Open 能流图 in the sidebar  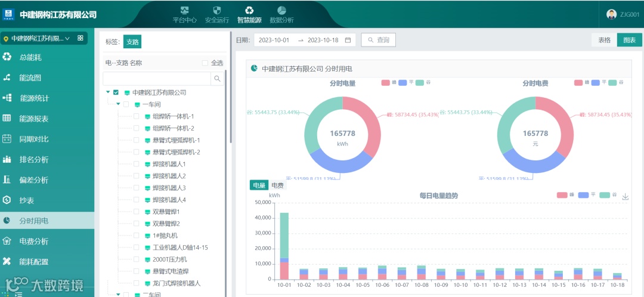click(x=30, y=78)
